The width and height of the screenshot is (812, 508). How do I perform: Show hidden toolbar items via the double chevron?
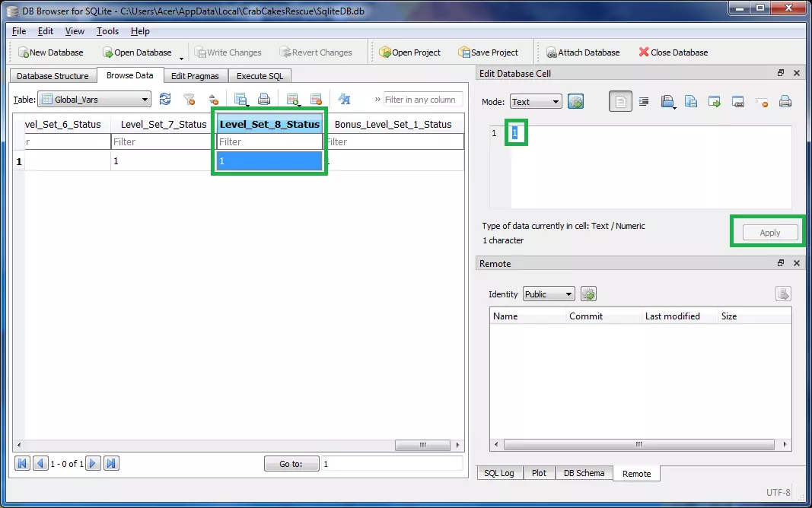click(x=377, y=100)
